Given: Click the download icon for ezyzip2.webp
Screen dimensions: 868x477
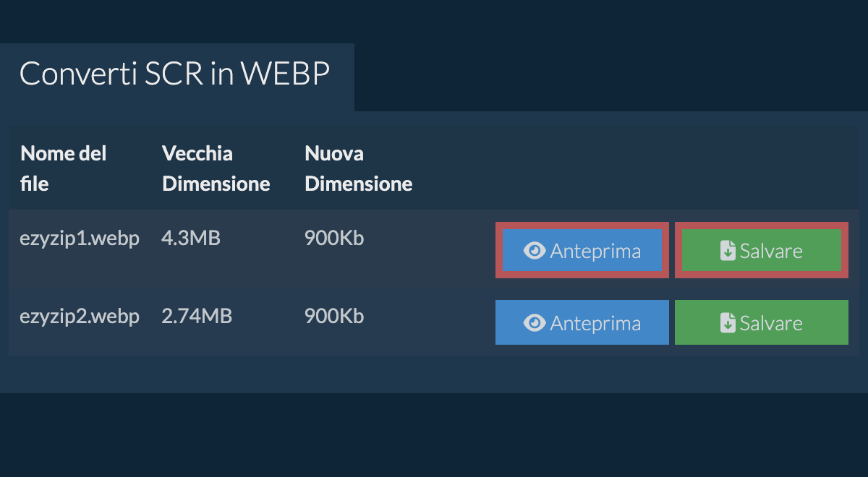Looking at the screenshot, I should coord(728,323).
